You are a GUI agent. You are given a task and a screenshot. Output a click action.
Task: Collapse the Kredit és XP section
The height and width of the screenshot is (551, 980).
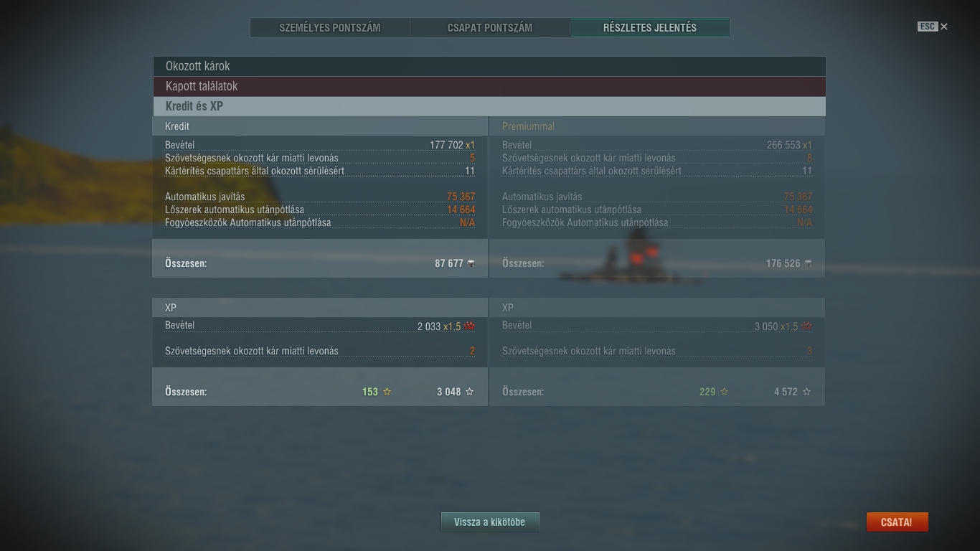tap(489, 106)
